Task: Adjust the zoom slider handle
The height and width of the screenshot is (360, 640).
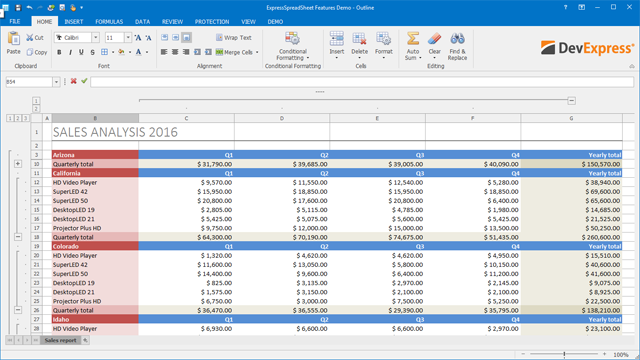Action: pyautogui.click(x=564, y=354)
